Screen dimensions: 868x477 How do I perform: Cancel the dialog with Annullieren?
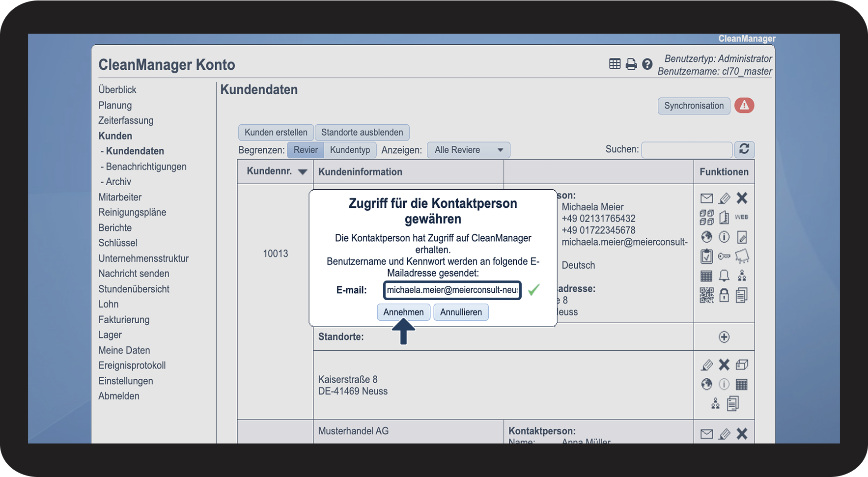pyautogui.click(x=461, y=312)
